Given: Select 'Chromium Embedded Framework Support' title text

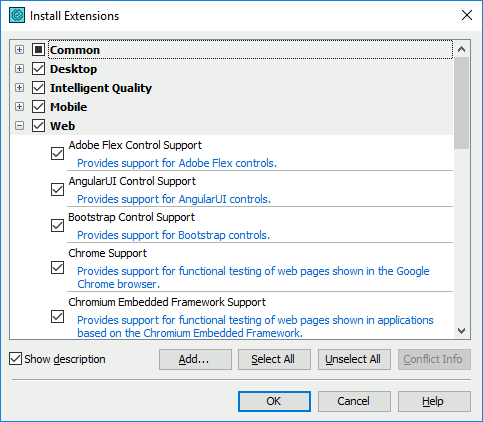Looking at the screenshot, I should tap(167, 302).
